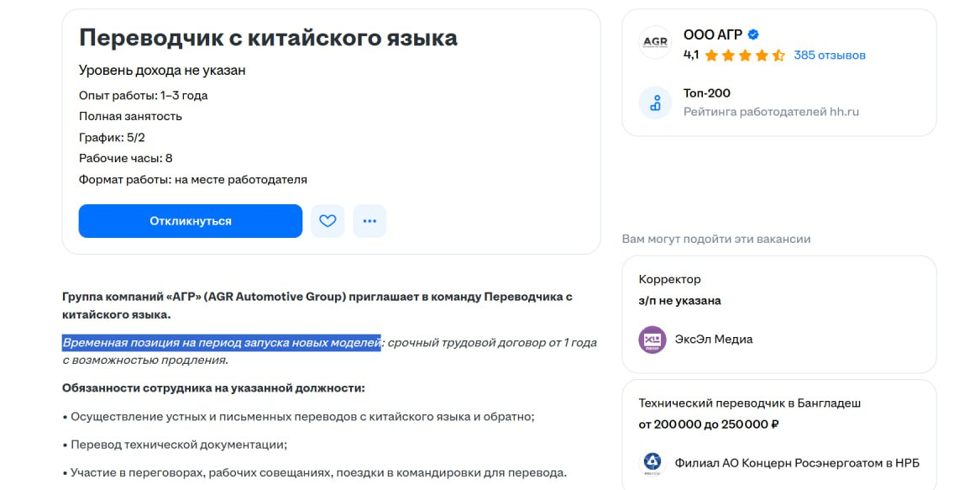Click the 4,1 rating number
Viewport: 980px width, 490px height.
pyautogui.click(x=691, y=55)
